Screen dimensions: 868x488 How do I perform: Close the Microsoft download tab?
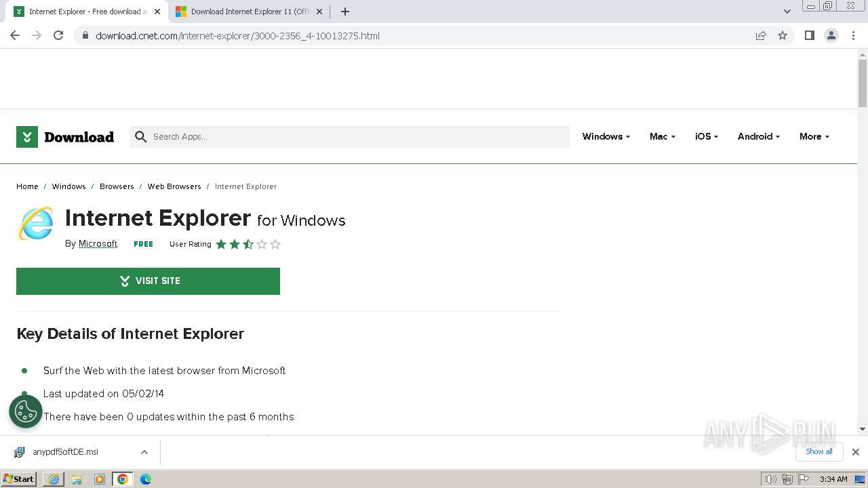click(319, 12)
